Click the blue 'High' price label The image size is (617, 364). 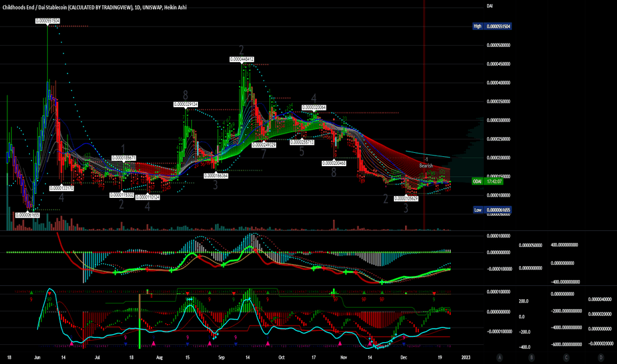[477, 26]
